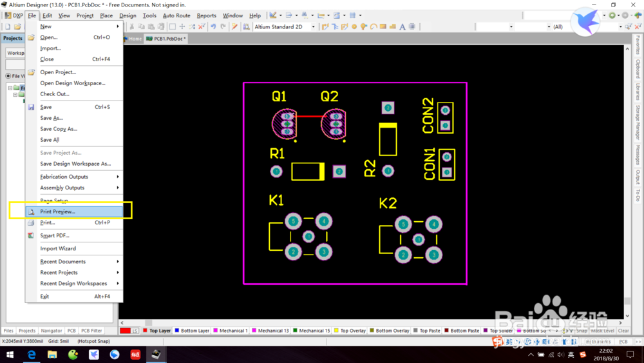644x363 pixels.
Task: Choose Print Preview in the File menu
Action: (x=74, y=211)
